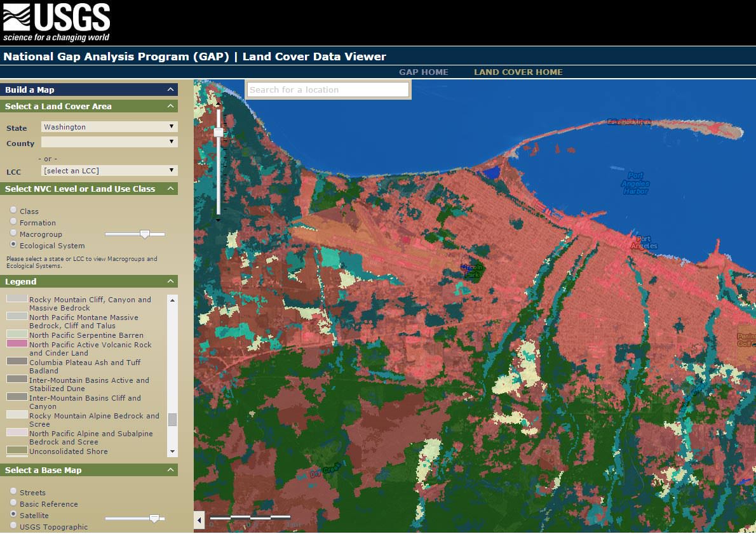Go to GAP HOME
This screenshot has width=756, height=534.
(x=423, y=72)
